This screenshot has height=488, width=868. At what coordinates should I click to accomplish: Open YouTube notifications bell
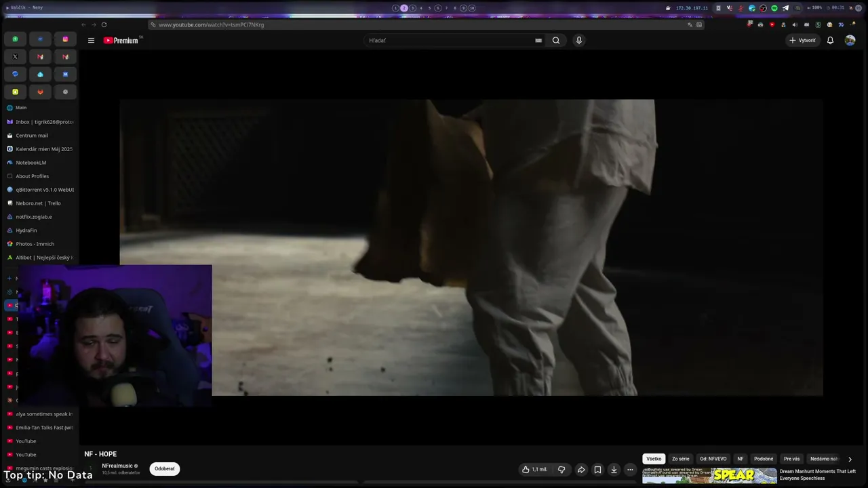click(830, 41)
